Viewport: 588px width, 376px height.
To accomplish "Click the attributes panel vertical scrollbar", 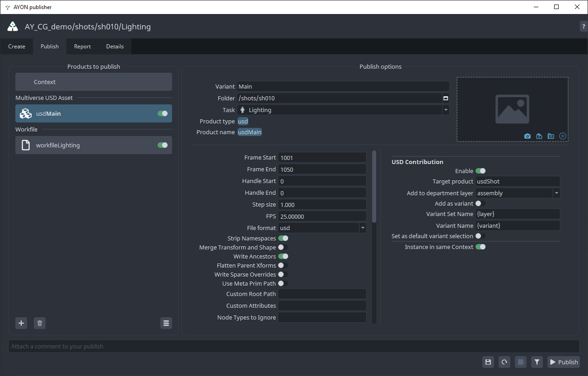I will (x=374, y=187).
